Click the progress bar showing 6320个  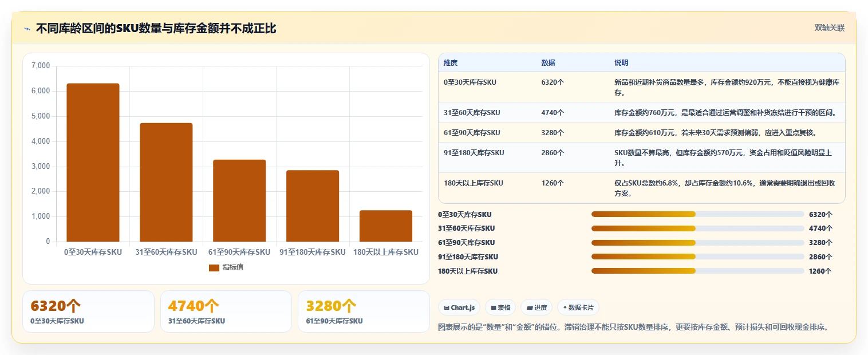(x=698, y=214)
